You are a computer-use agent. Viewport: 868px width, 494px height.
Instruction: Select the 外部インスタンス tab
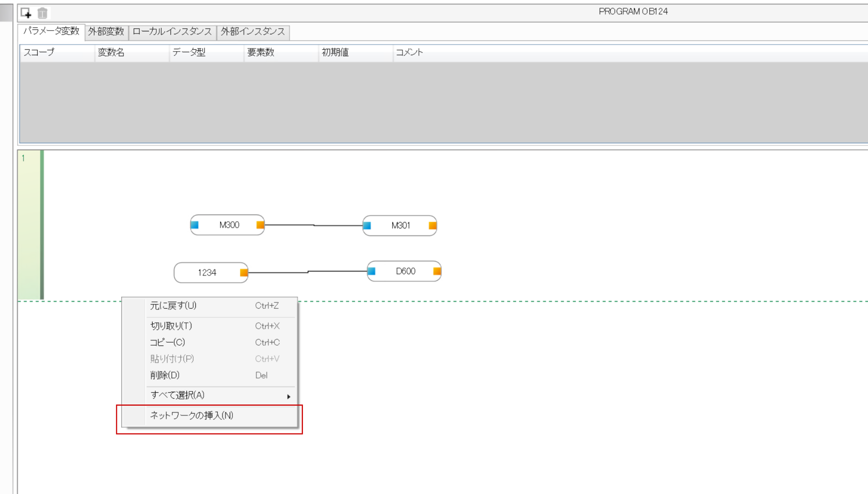pos(253,32)
